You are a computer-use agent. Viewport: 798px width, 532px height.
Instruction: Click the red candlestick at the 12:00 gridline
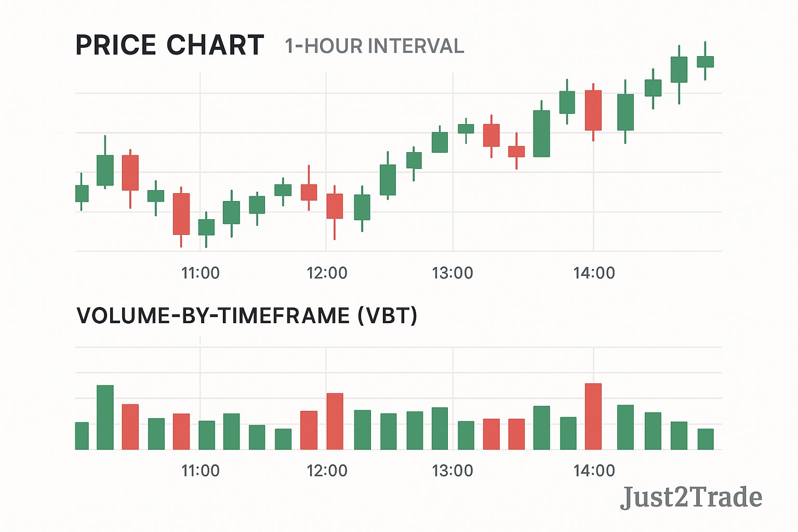(x=335, y=206)
